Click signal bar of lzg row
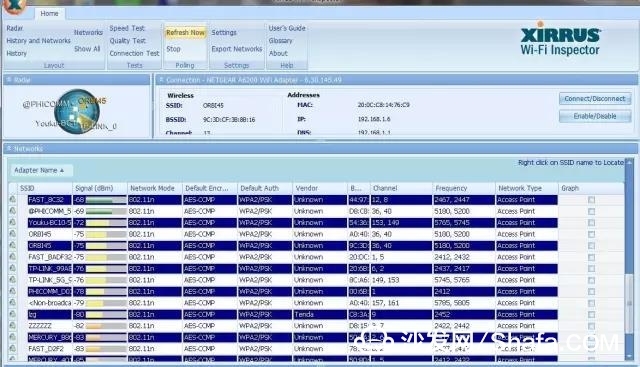Viewport: 640px width, 367px height. (x=106, y=314)
